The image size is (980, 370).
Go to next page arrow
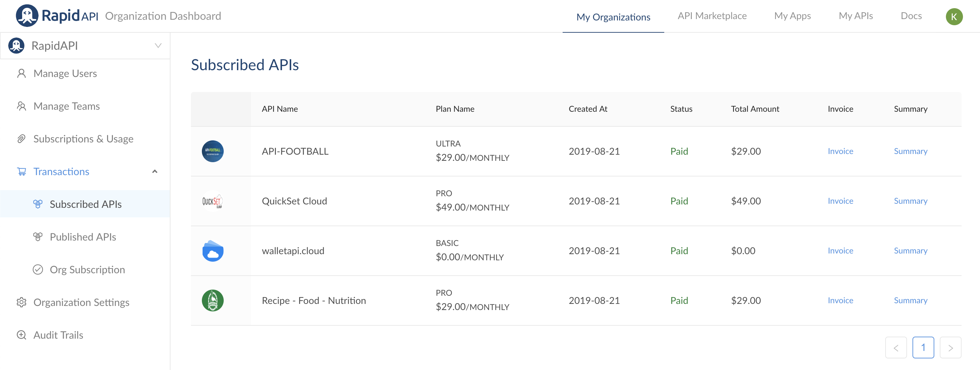coord(950,348)
